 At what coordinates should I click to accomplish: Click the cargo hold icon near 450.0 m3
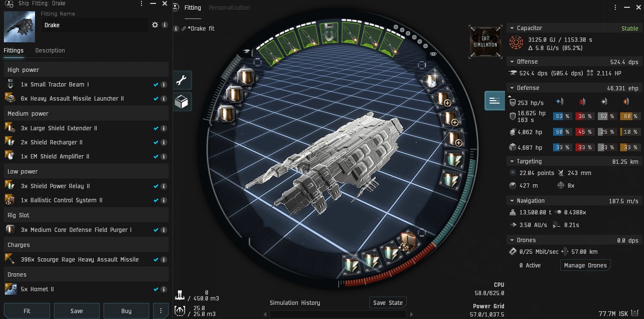[x=180, y=295]
